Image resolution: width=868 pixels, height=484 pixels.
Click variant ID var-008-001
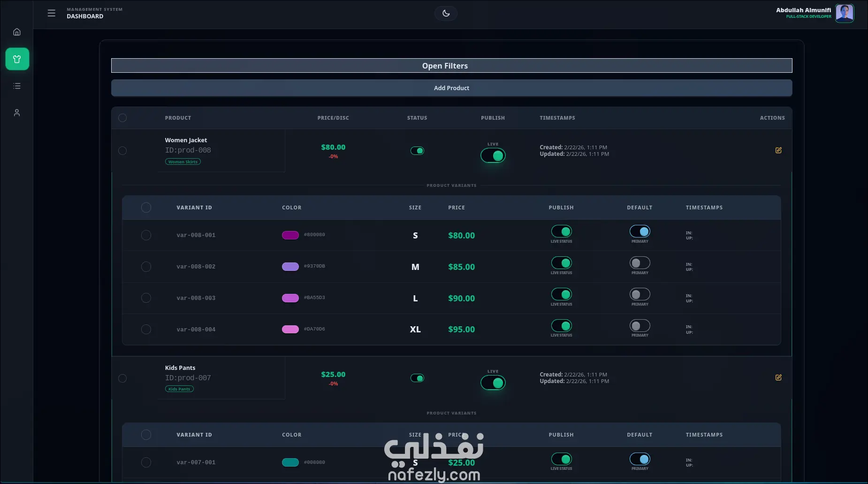(x=196, y=235)
